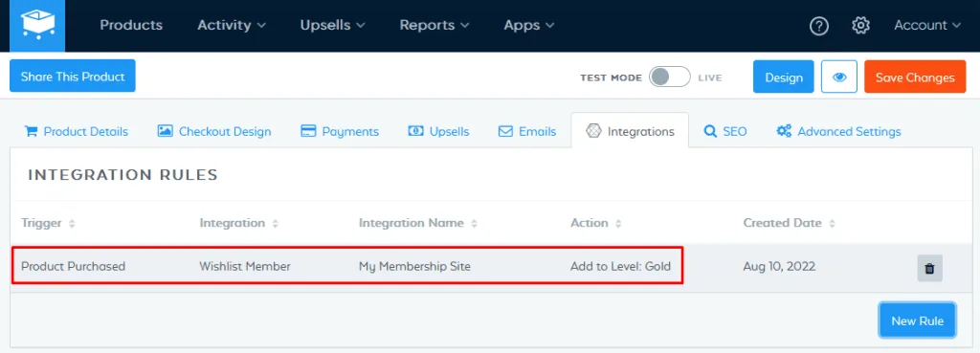Click the Design button
980x353 pixels.
click(x=783, y=77)
